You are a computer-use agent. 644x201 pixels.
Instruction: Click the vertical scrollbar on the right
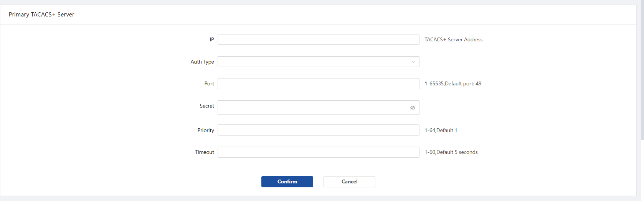(x=642, y=70)
